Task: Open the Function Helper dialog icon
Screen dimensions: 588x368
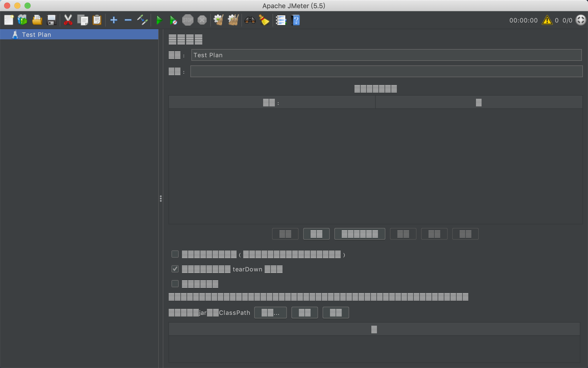Action: click(x=281, y=20)
